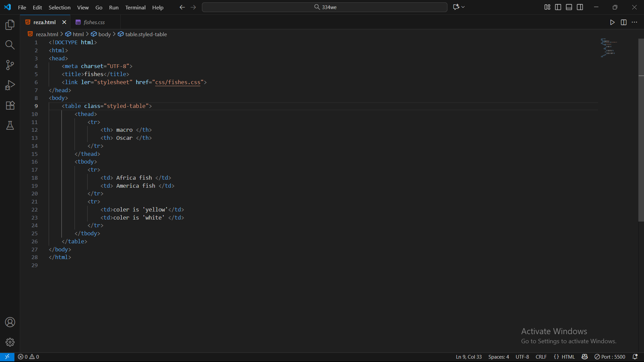Open the Extensions view
Screen dimensions: 644x362
click(10, 105)
